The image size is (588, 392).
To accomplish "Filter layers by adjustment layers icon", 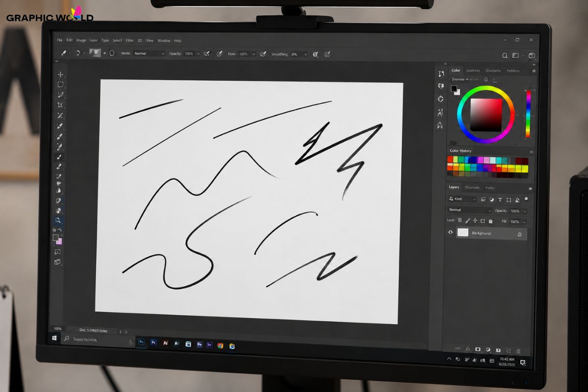I will (x=491, y=199).
